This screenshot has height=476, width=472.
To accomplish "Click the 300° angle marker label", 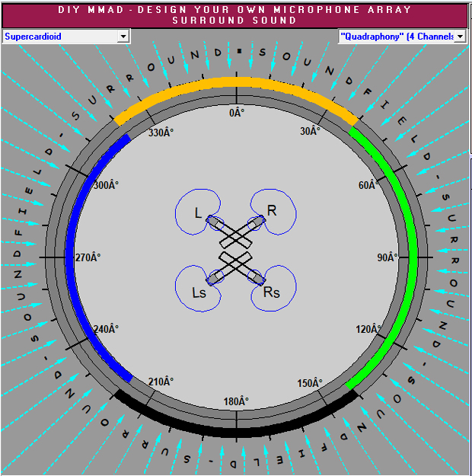I will tap(106, 185).
